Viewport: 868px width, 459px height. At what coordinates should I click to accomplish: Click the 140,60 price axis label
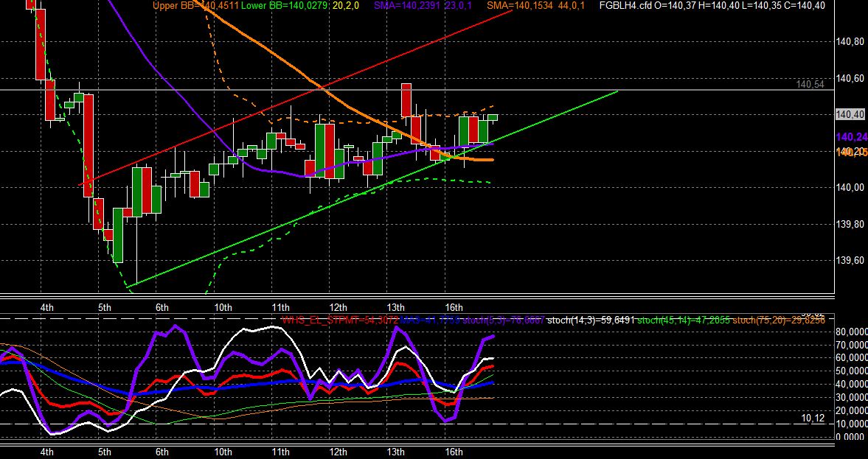pyautogui.click(x=850, y=79)
